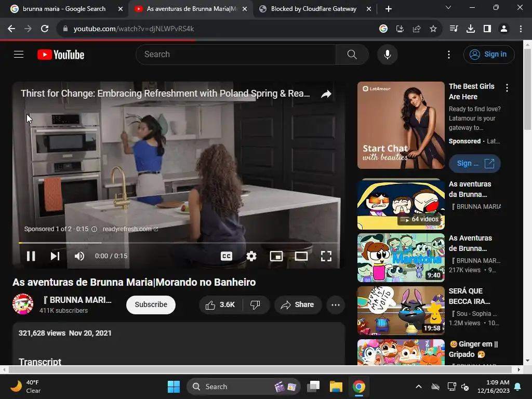532x399 pixels.
Task: Pause the video
Action: coord(31,256)
